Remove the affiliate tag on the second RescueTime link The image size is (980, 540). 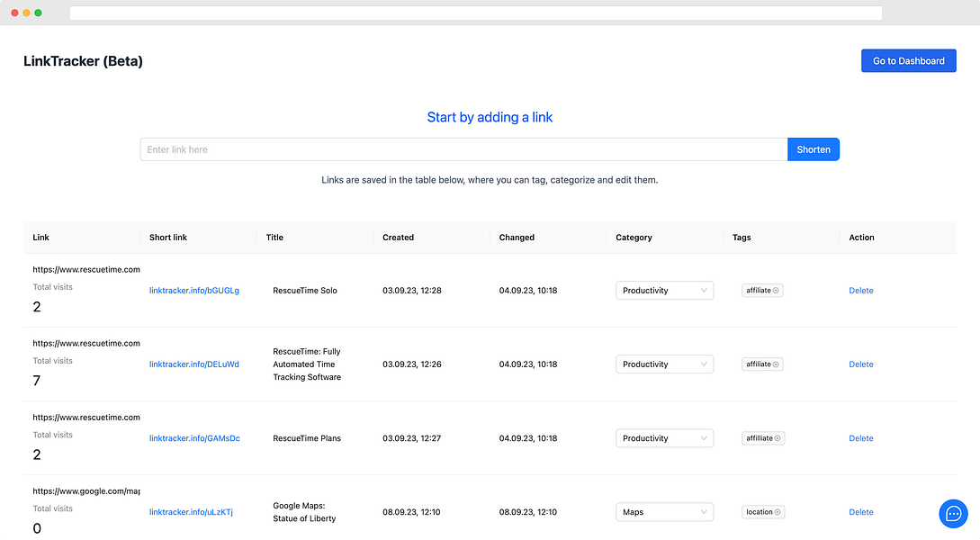[x=775, y=364]
